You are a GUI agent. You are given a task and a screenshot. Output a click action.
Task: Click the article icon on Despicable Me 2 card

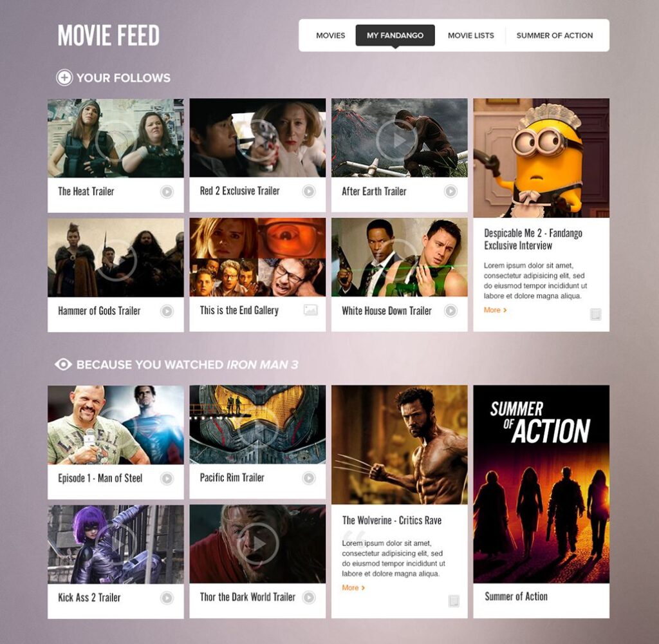pyautogui.click(x=595, y=314)
